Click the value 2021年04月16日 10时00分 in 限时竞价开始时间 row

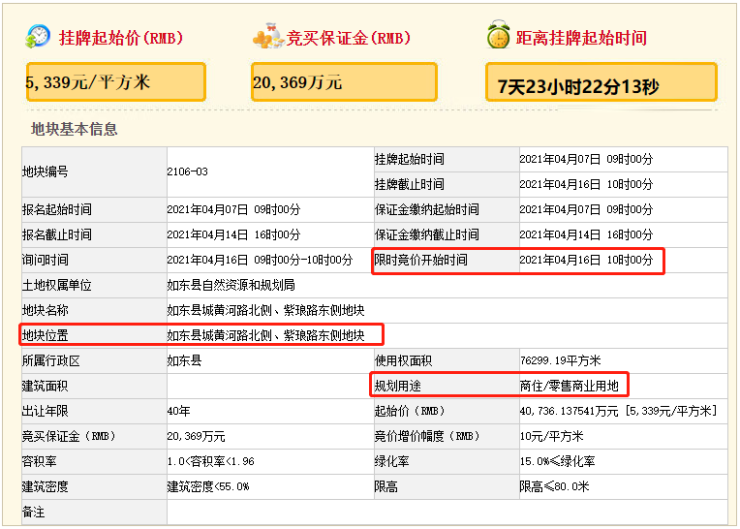[586, 260]
